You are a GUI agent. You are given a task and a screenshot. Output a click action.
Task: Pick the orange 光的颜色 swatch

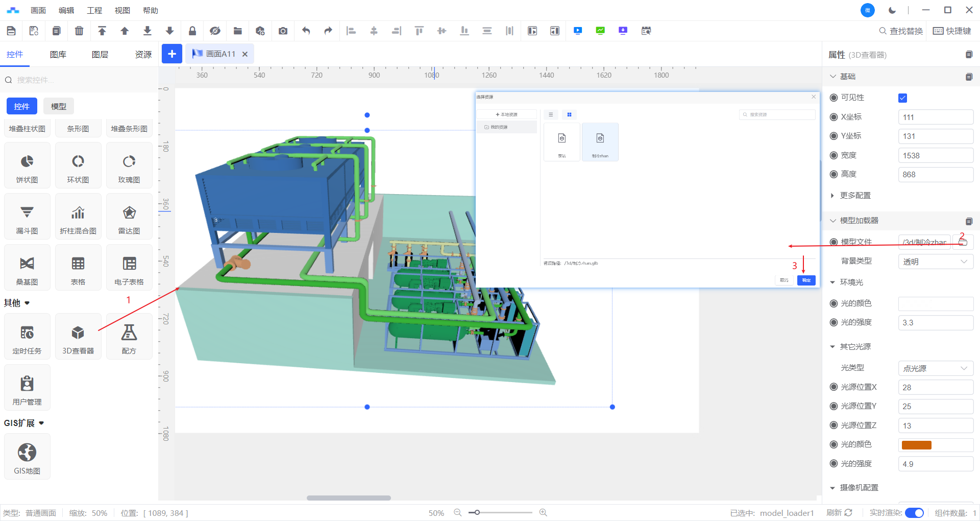(917, 445)
